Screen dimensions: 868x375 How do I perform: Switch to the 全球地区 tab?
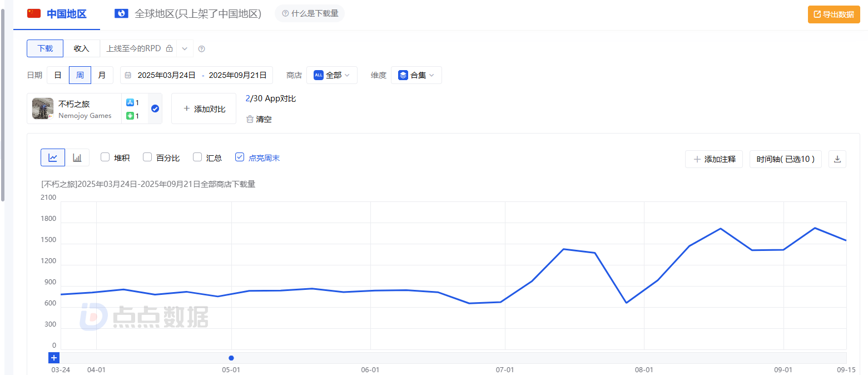point(188,14)
